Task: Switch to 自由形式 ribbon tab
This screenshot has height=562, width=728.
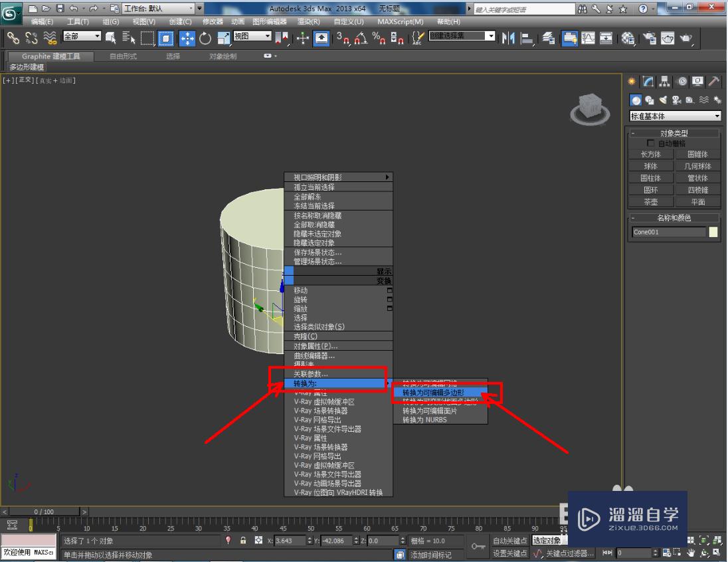Action: pos(123,56)
